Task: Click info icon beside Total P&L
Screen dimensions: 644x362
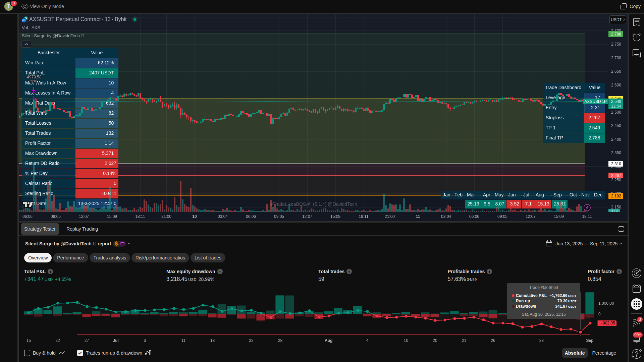Action: point(50,271)
